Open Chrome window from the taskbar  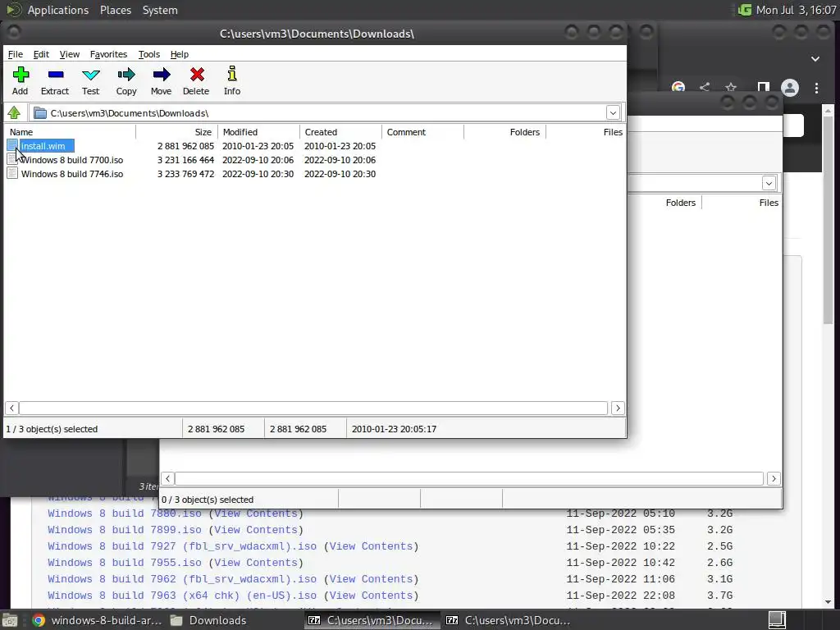click(x=97, y=620)
